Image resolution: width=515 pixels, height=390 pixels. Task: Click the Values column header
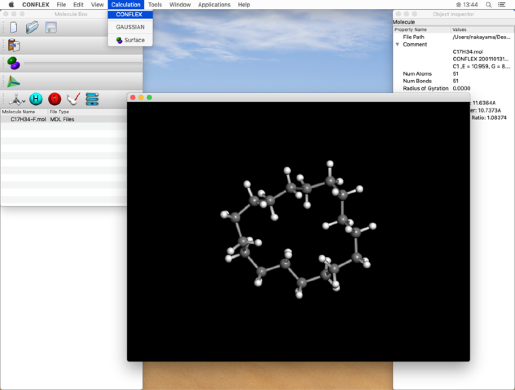coord(459,30)
